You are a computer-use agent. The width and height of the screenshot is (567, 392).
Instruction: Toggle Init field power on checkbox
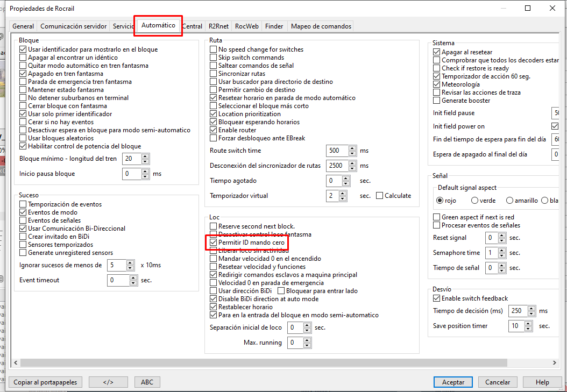[555, 126]
